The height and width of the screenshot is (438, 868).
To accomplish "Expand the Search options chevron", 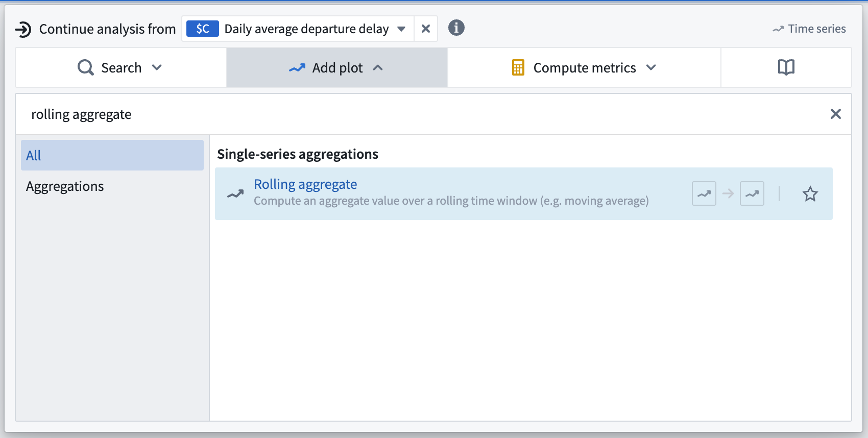I will coord(157,67).
